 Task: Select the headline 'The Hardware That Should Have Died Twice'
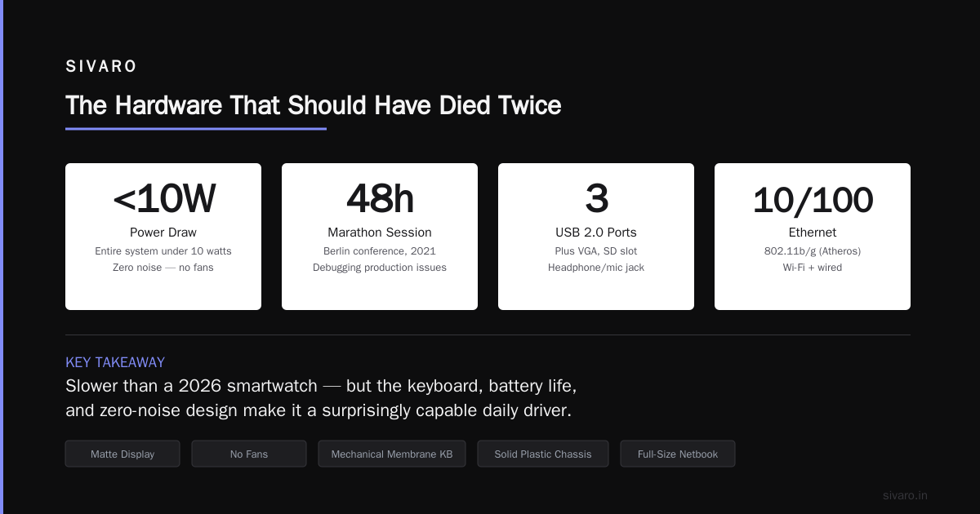[314, 105]
